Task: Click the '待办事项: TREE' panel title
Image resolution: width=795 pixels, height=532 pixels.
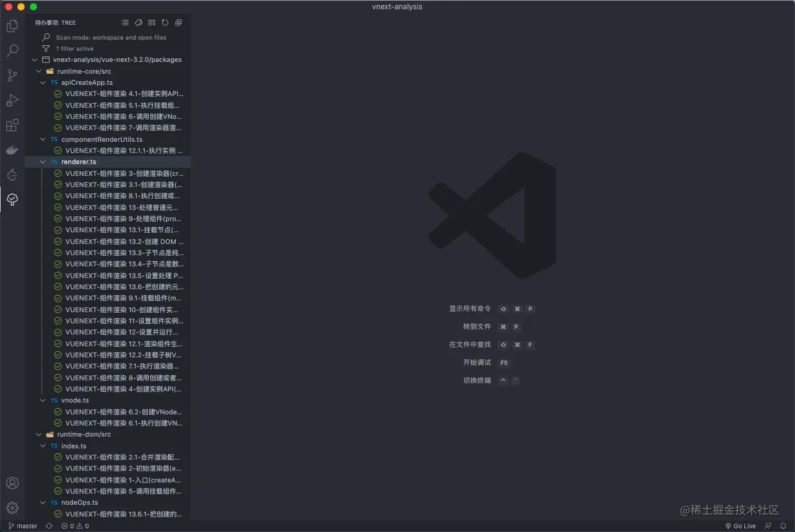Action: tap(55, 23)
